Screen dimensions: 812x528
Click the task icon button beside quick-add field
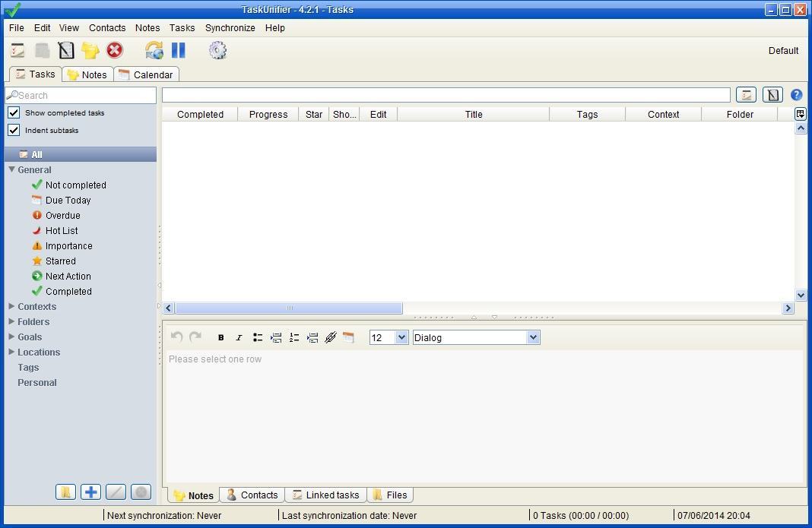point(746,95)
